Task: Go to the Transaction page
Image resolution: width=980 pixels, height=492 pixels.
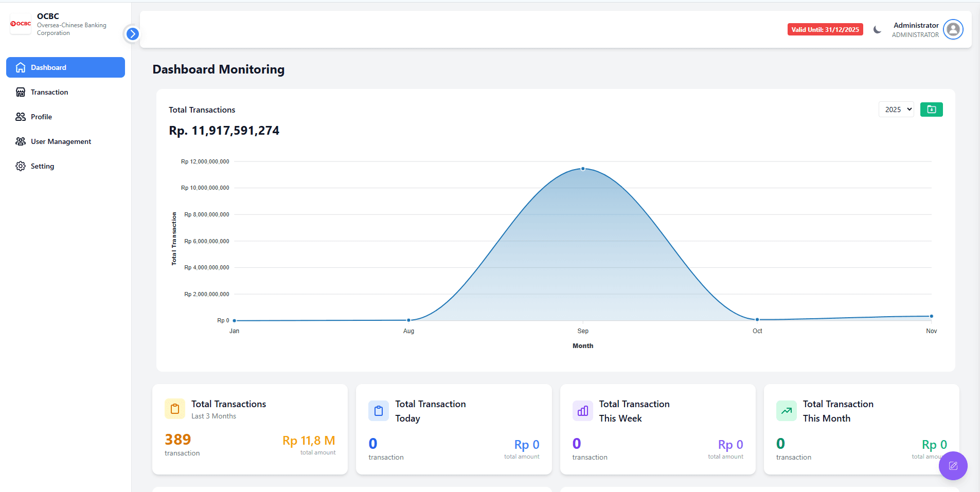Action: point(49,92)
